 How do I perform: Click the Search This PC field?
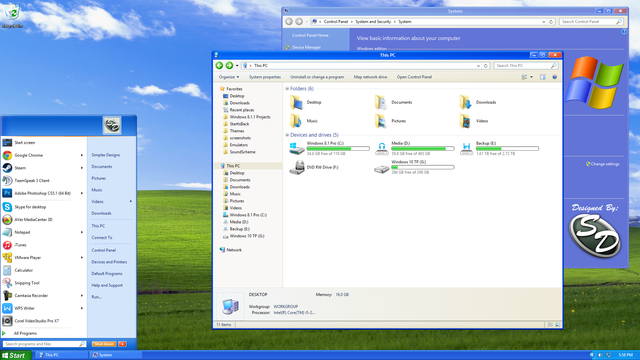526,66
